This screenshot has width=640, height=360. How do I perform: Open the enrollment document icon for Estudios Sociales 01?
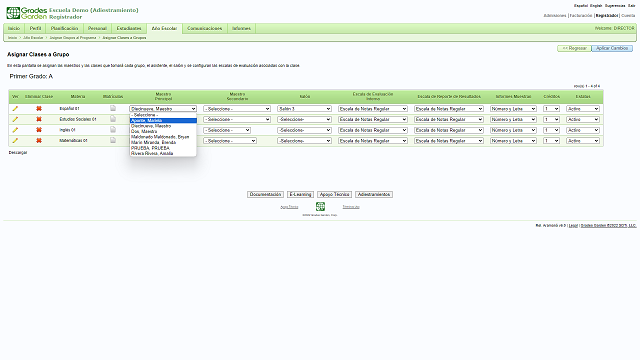(x=113, y=119)
